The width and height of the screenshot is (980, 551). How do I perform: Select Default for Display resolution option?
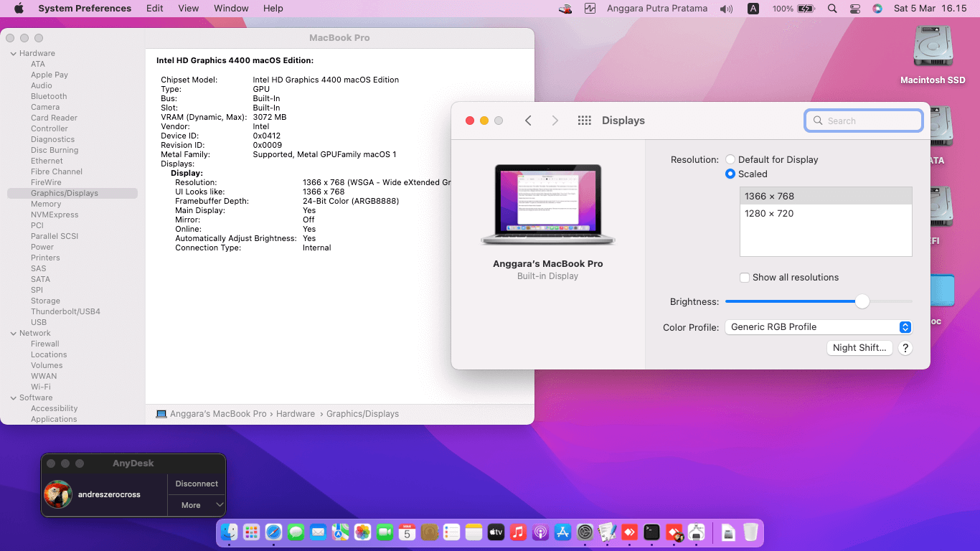pos(730,160)
